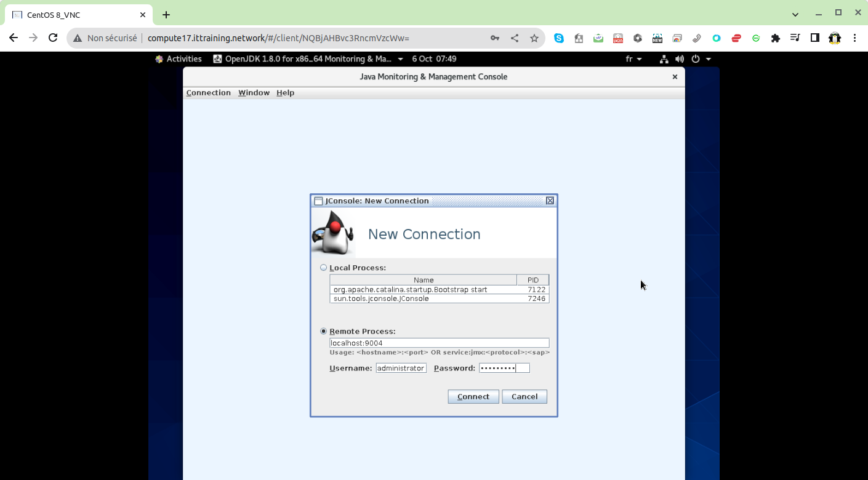
Task: Focus the Password input field
Action: click(504, 368)
